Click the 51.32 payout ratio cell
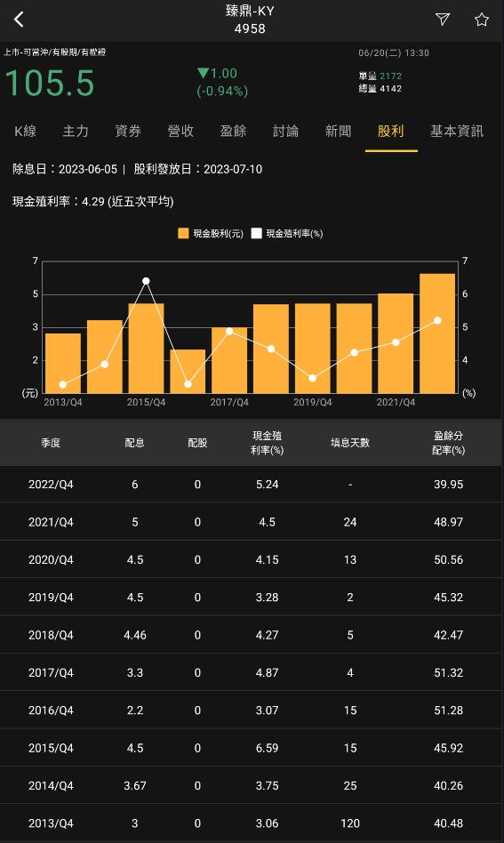The height and width of the screenshot is (843, 504). pyautogui.click(x=448, y=672)
